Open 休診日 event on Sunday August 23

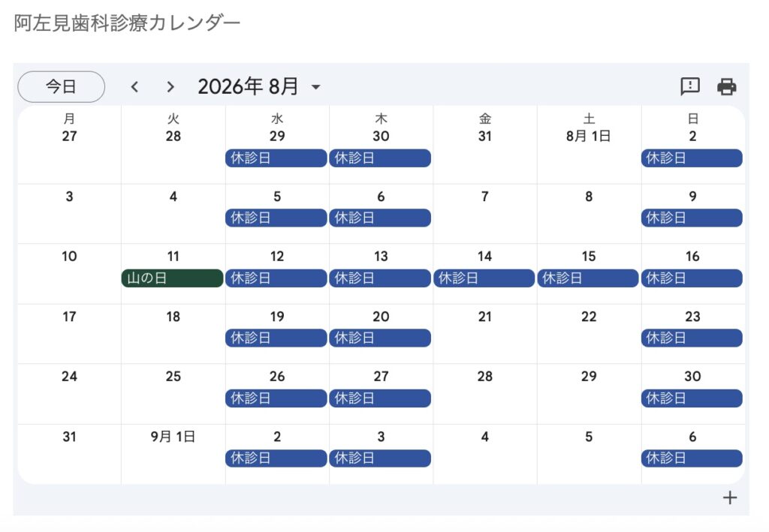click(x=692, y=338)
